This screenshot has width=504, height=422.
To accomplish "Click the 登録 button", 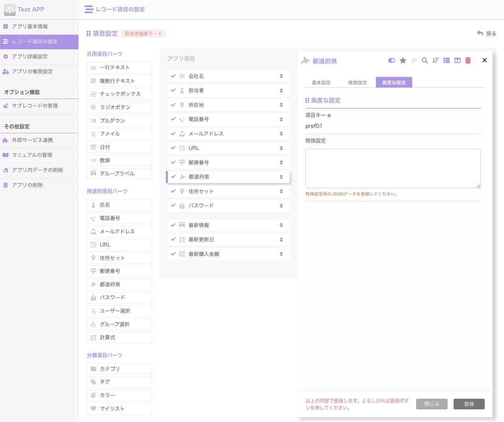I will pos(469,404).
